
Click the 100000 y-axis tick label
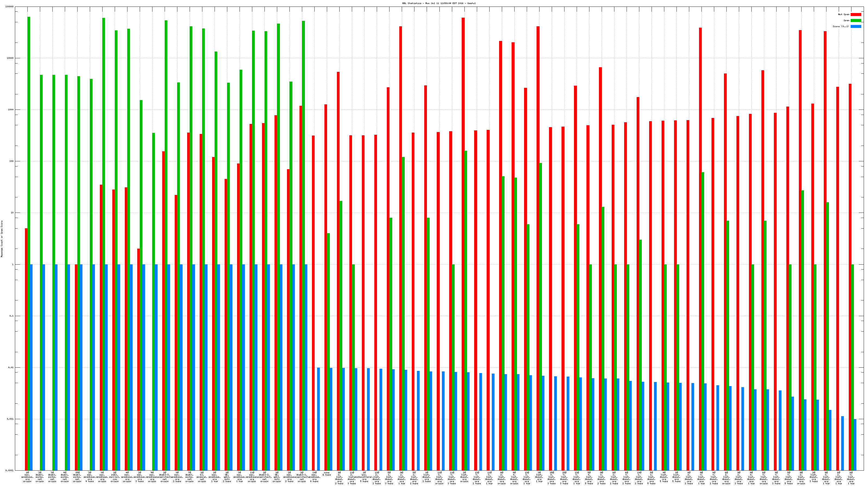10,7
